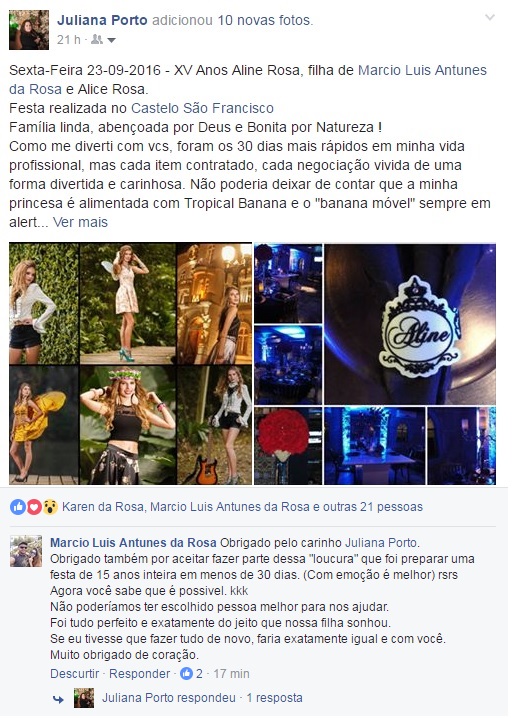Image resolution: width=512 pixels, height=718 pixels.
Task: Click Marcio's avatar beside his comment
Action: pos(26,551)
